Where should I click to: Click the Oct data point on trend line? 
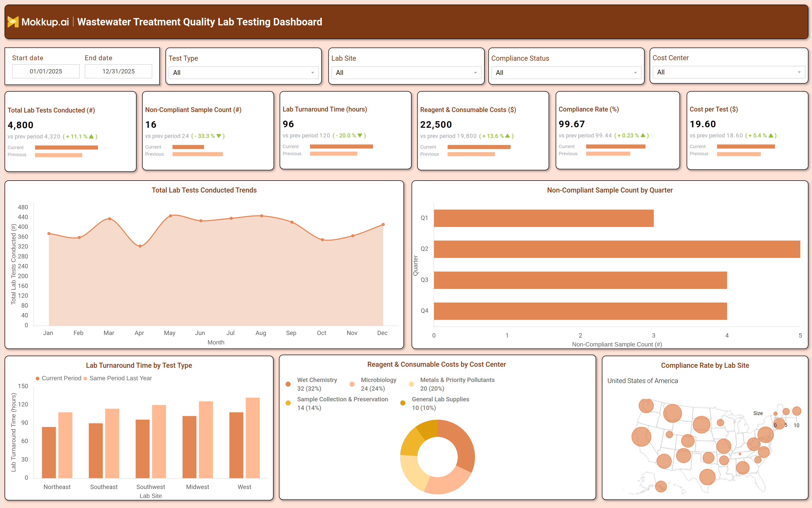323,240
